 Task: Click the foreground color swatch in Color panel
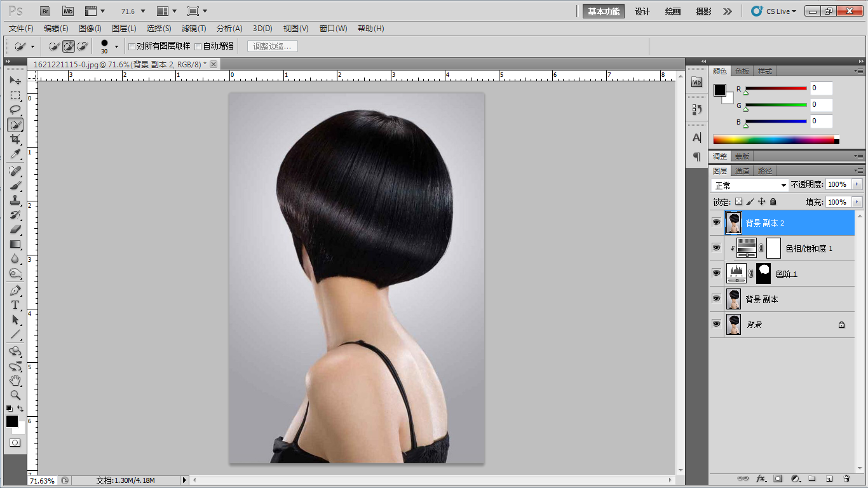click(719, 90)
